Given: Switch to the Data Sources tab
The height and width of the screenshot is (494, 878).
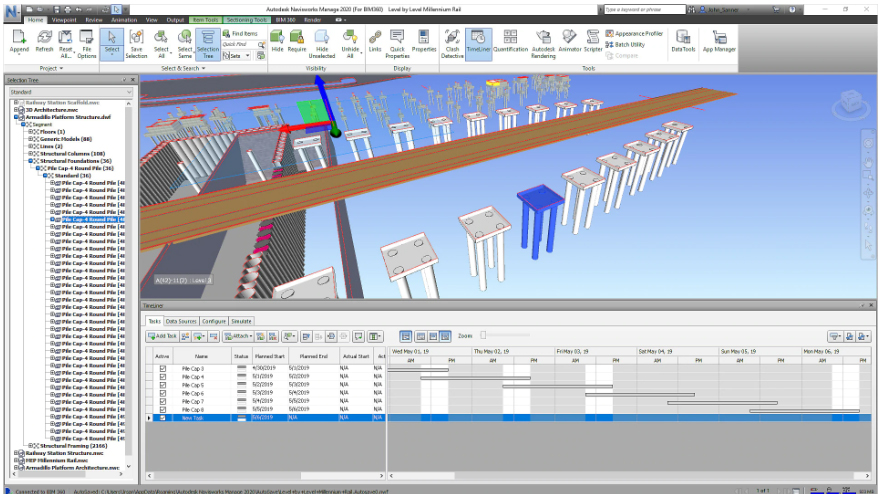Looking at the screenshot, I should click(x=181, y=321).
